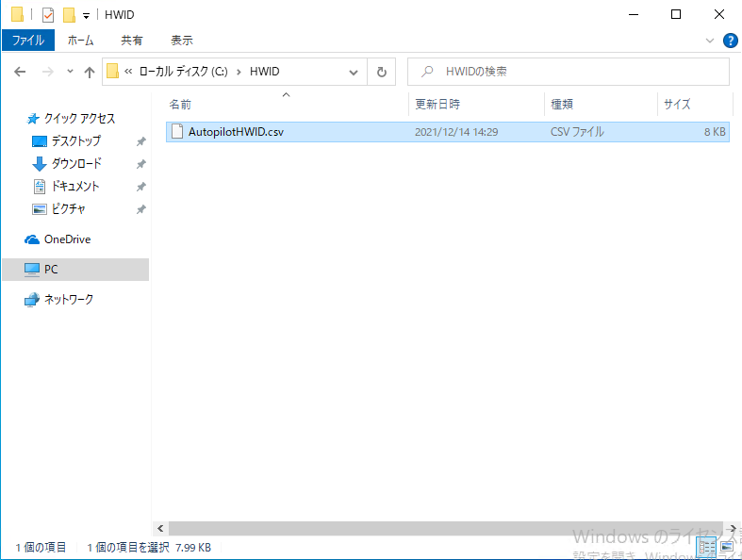
Task: Click the 7.99 KB status bar text
Action: 193,548
